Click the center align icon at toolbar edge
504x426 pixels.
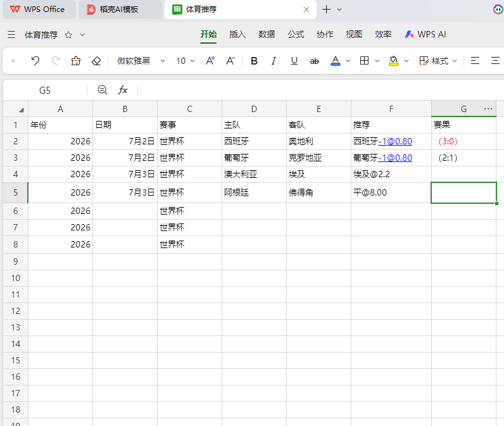coord(495,61)
